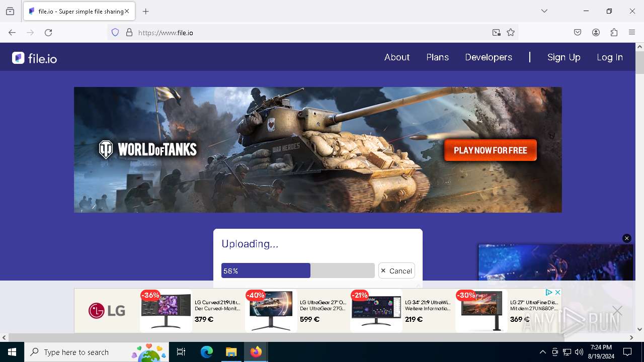Click the file.io logo

coord(34,58)
